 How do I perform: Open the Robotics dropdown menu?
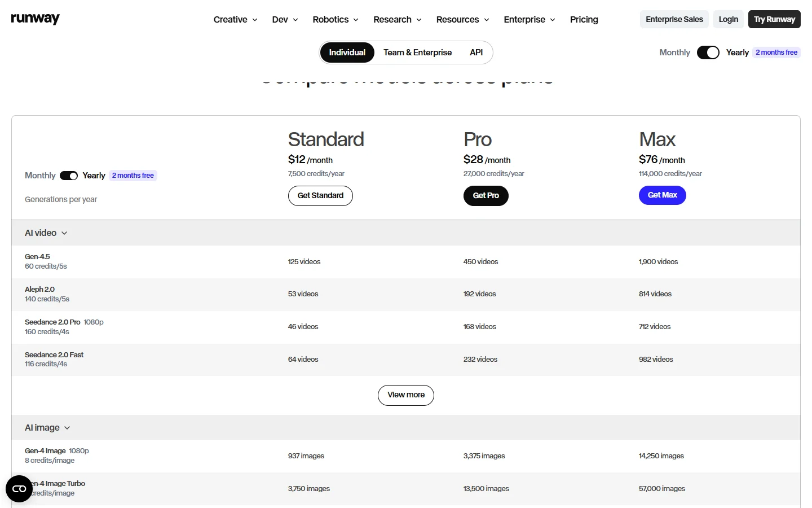pyautogui.click(x=336, y=19)
